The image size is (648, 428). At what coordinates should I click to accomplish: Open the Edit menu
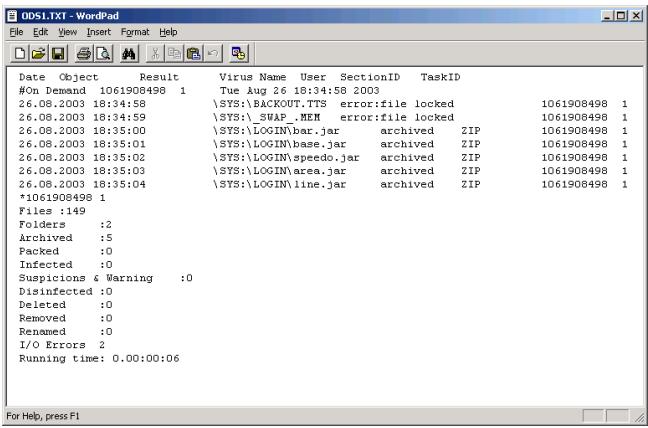click(x=40, y=32)
